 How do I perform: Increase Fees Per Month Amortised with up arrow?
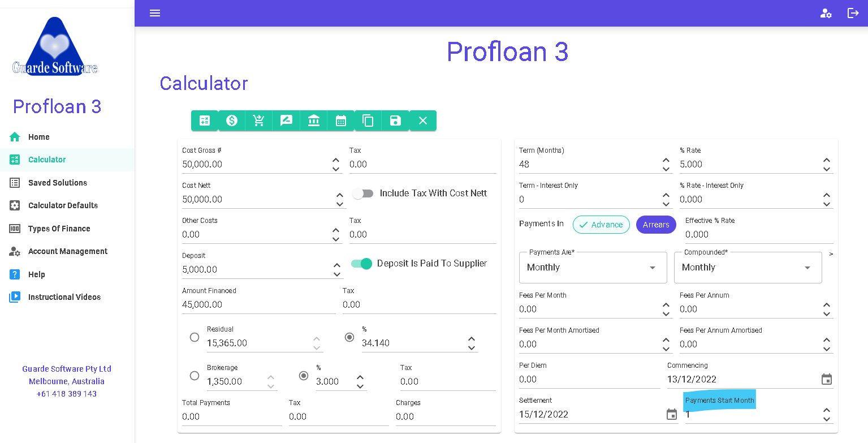click(x=666, y=340)
